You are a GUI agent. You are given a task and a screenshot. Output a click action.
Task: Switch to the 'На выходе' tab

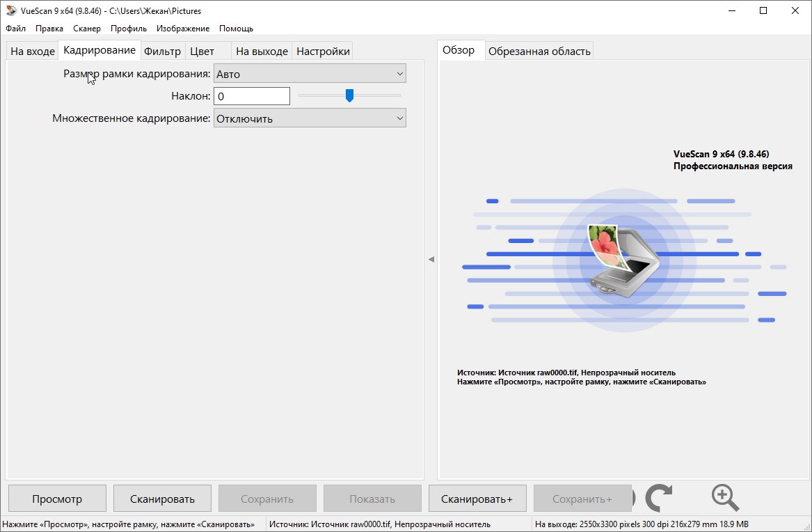point(262,52)
